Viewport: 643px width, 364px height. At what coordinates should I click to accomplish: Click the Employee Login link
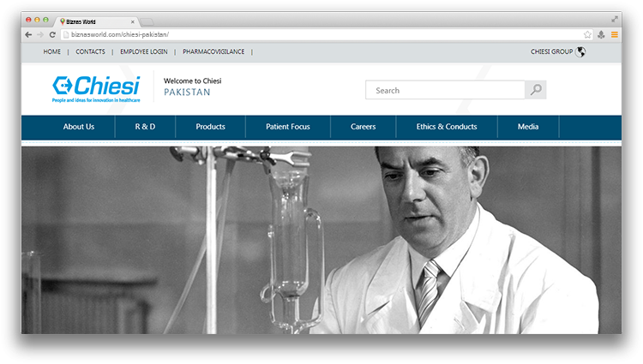(143, 51)
